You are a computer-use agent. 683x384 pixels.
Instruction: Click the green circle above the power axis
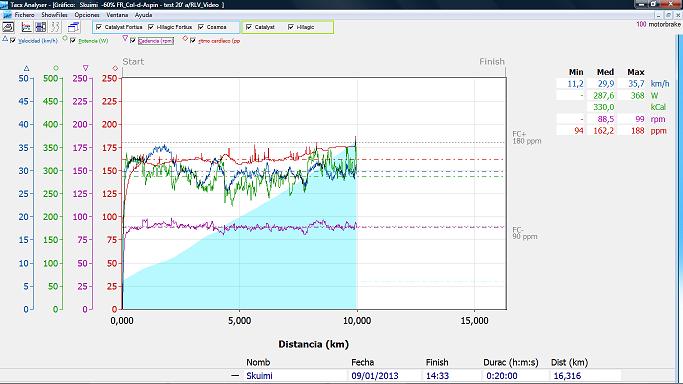(x=56, y=68)
